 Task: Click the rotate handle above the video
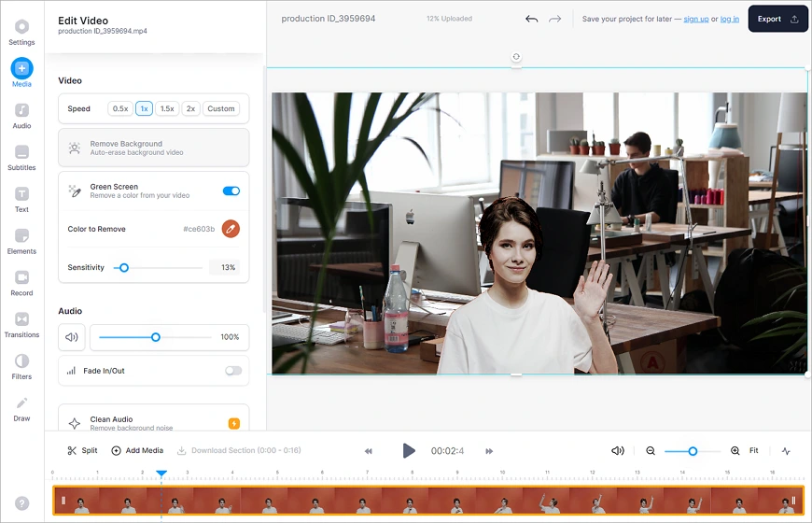516,56
